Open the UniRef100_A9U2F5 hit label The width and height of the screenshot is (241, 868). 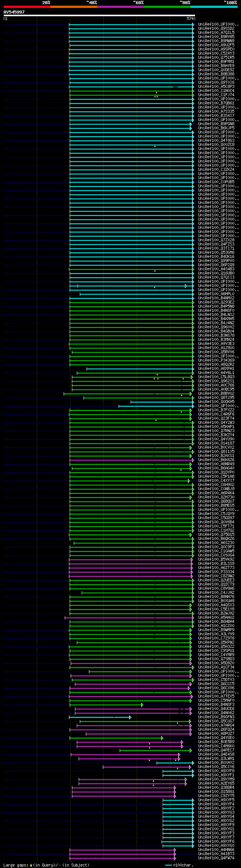(x=216, y=45)
